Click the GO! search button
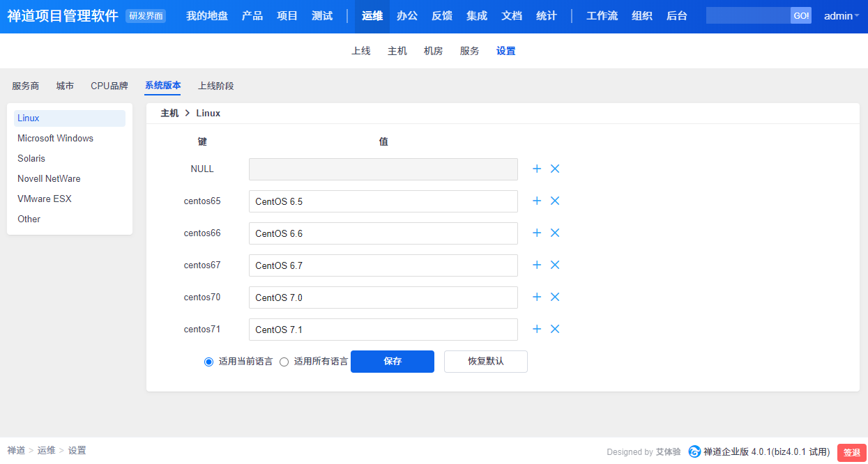Viewport: 868px width, 464px height. pos(801,15)
